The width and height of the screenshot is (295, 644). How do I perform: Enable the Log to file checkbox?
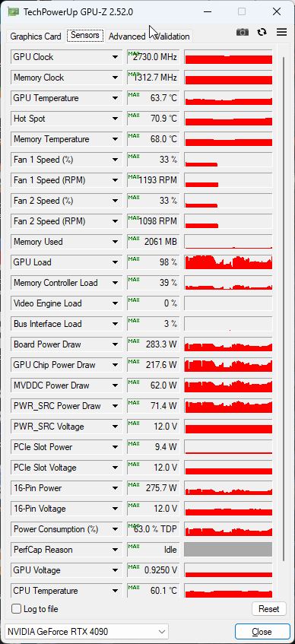(17, 609)
